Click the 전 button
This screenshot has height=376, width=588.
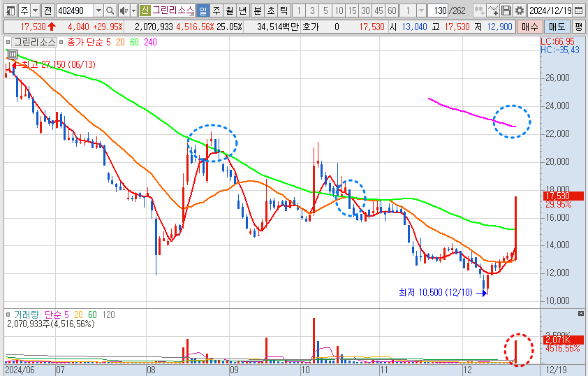(47, 10)
